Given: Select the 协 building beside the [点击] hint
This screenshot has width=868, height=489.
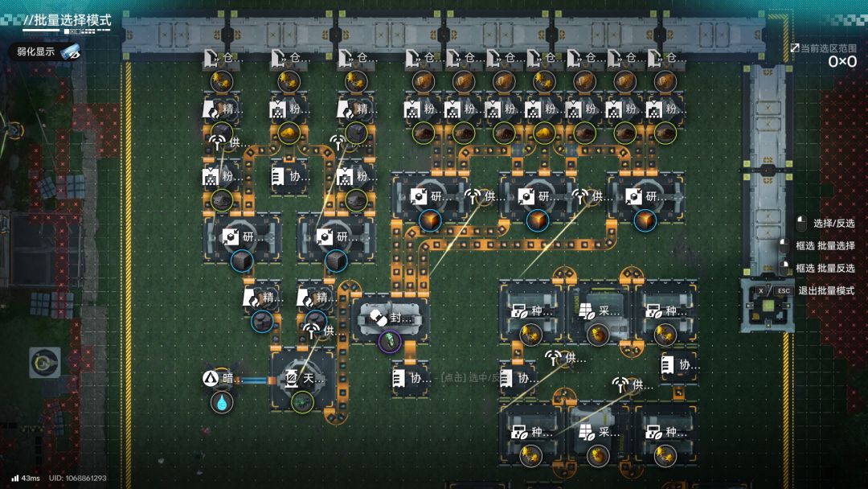Looking at the screenshot, I should coord(411,378).
